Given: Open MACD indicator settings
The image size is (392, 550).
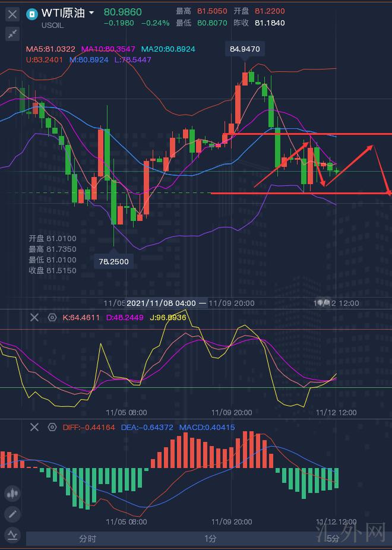Looking at the screenshot, I should tap(52, 427).
